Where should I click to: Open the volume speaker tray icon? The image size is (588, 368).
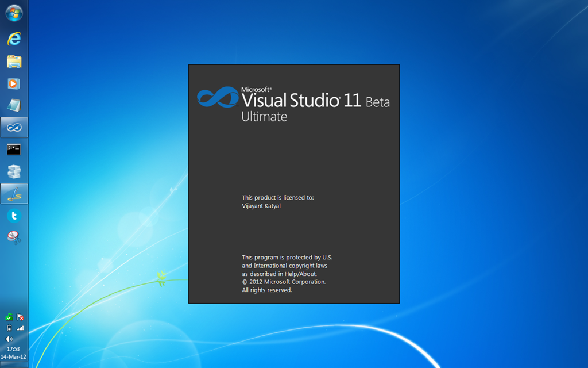pyautogui.click(x=9, y=339)
